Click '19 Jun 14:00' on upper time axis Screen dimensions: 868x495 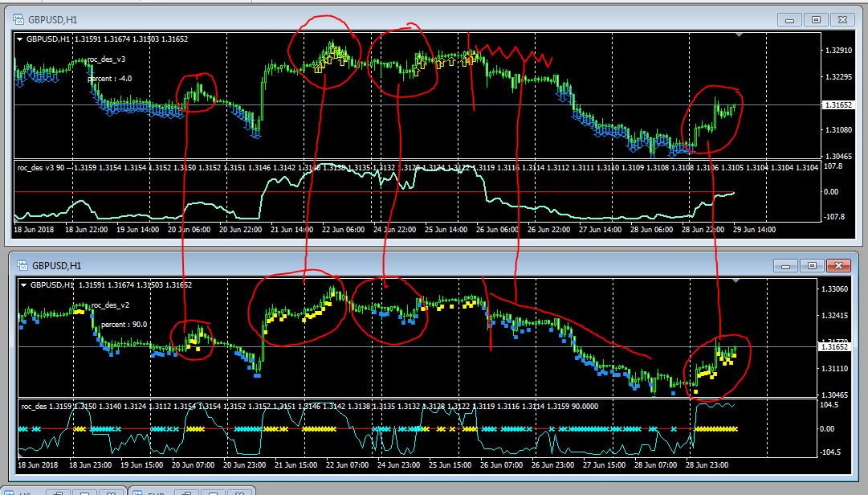click(x=137, y=229)
